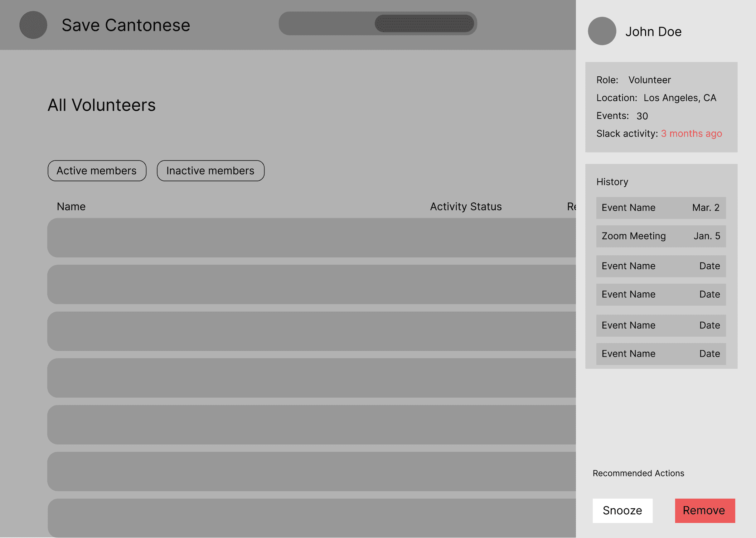Click the header search bar area
Screen dimensions: 756x538
coord(326,24)
